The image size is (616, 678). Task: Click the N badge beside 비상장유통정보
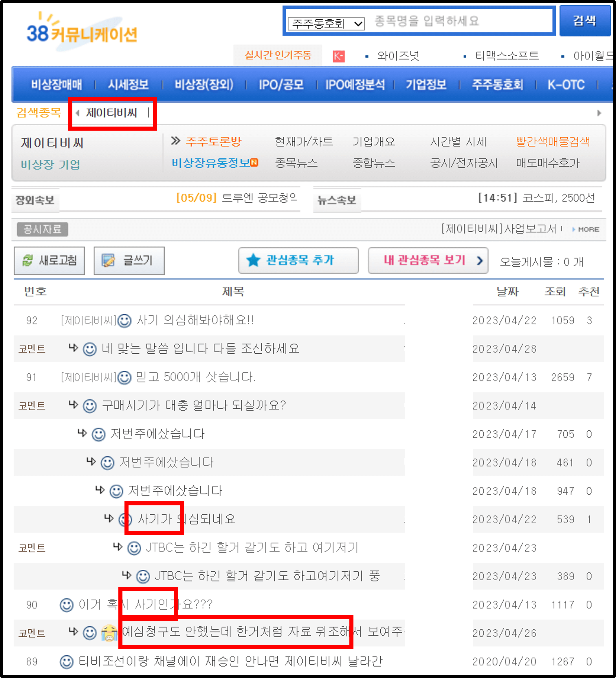pos(255,162)
